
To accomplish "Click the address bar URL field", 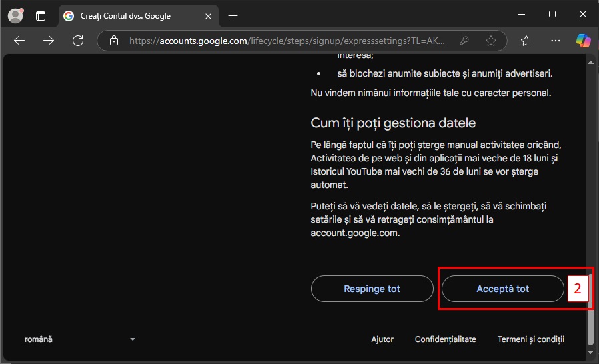I will point(287,41).
